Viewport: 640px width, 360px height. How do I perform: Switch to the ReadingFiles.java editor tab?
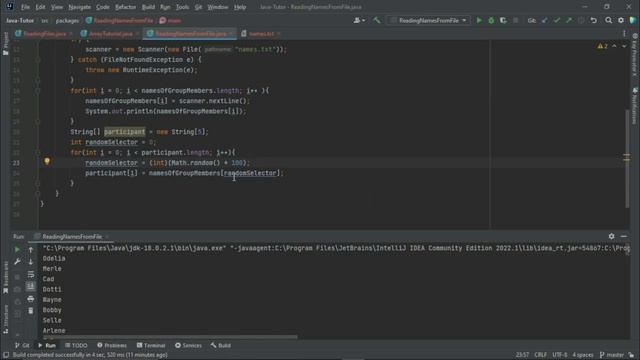(44, 34)
